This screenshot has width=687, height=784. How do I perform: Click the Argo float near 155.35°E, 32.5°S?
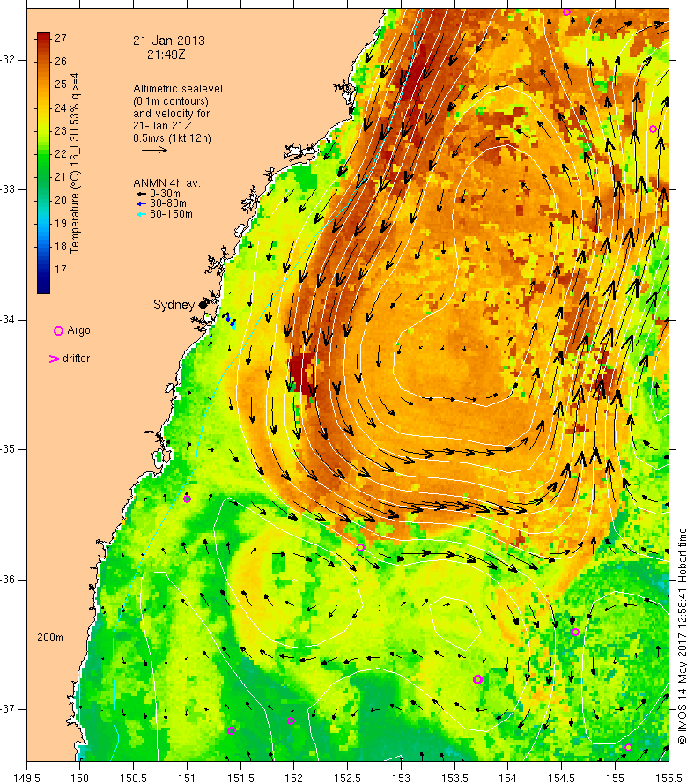(653, 129)
